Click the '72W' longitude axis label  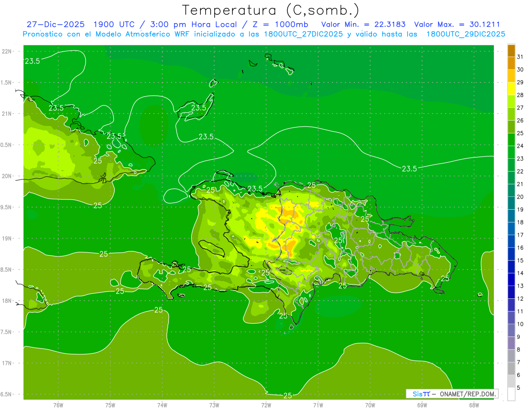(266, 405)
